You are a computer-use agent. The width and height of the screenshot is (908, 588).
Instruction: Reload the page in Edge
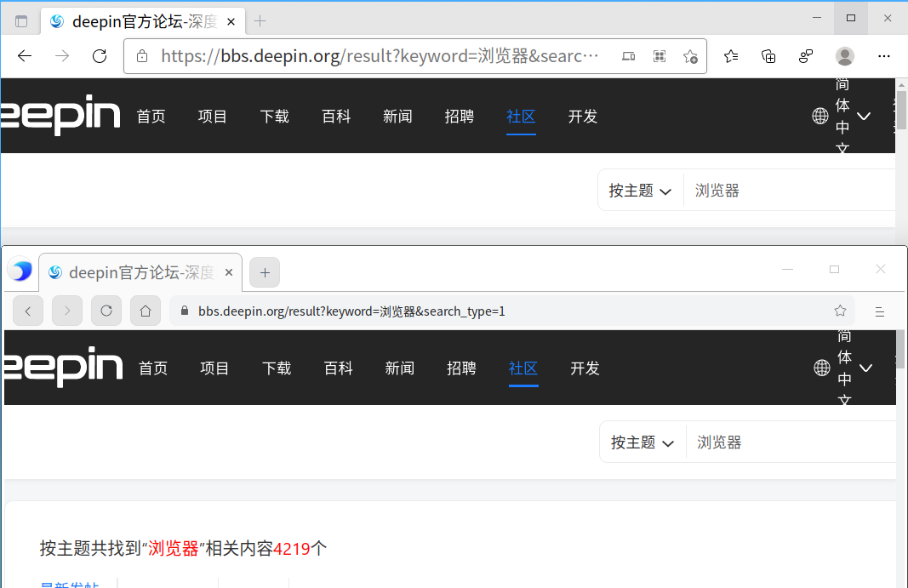click(100, 56)
